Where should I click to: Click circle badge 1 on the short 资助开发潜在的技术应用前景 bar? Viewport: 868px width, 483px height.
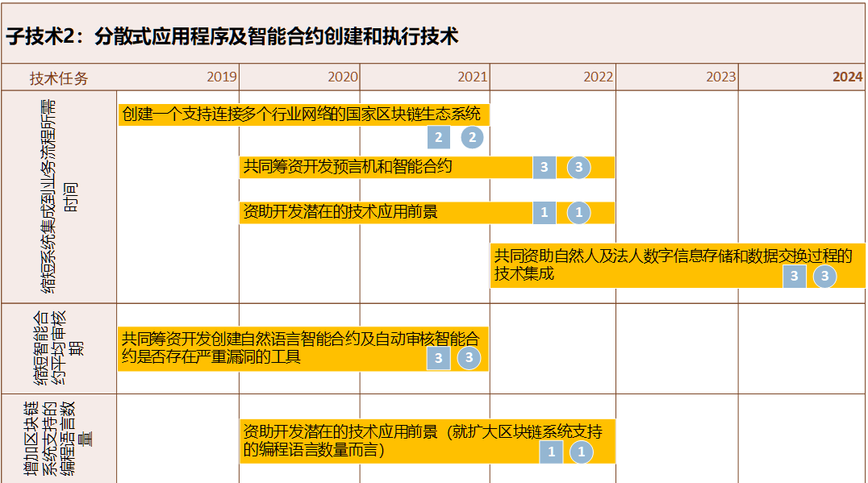click(x=579, y=212)
